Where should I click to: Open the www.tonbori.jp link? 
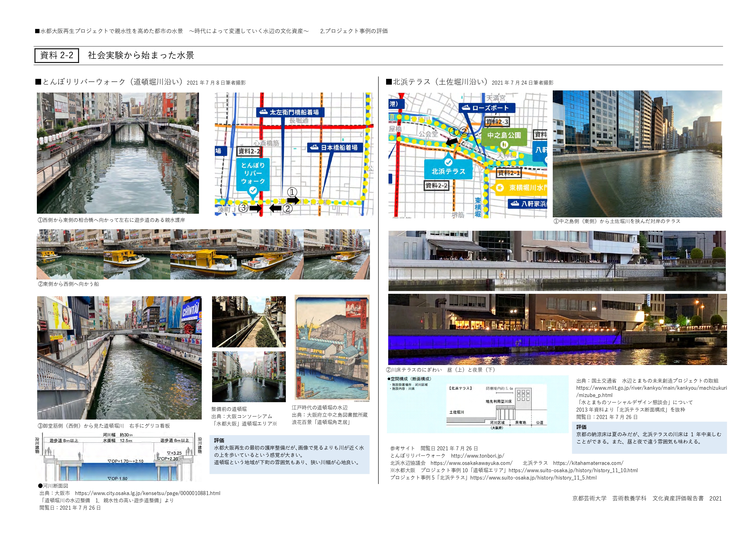(477, 456)
